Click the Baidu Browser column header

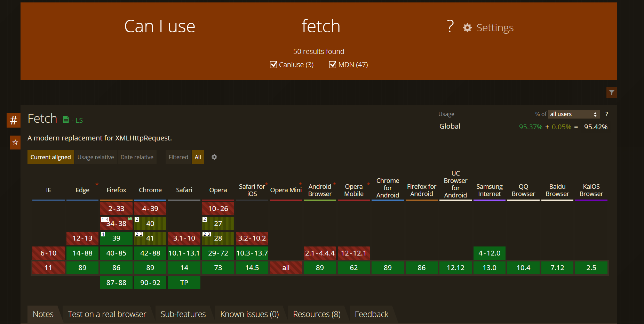tap(557, 190)
